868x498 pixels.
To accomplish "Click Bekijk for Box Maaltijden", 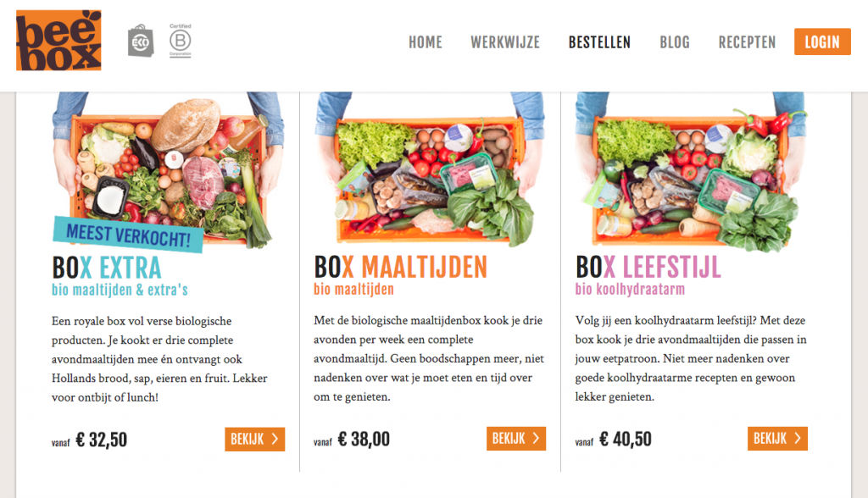I will tap(516, 438).
